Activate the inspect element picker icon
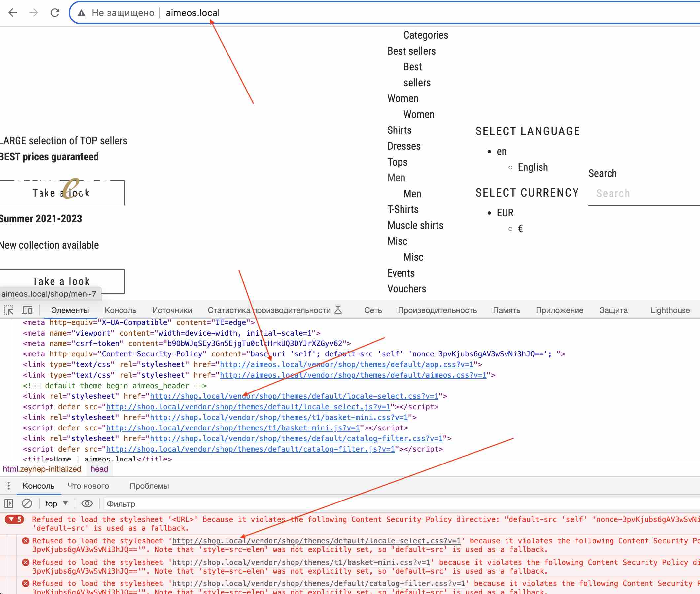 click(9, 310)
